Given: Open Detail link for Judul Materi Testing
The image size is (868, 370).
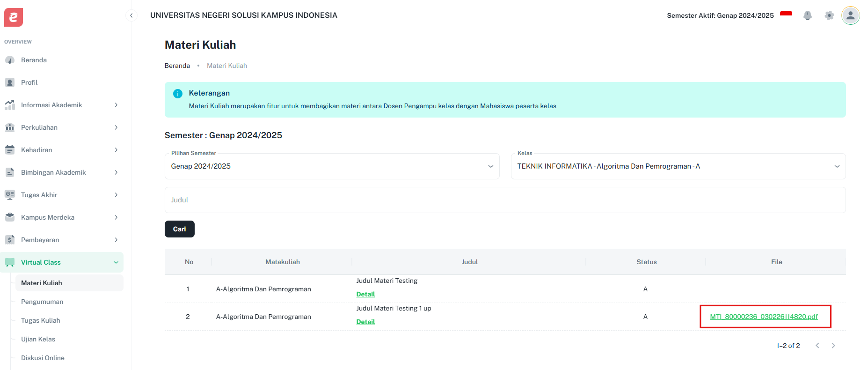Looking at the screenshot, I should click(365, 294).
